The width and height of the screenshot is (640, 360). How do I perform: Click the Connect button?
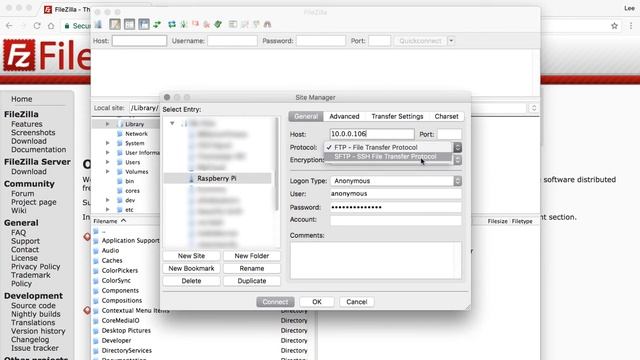pos(275,302)
